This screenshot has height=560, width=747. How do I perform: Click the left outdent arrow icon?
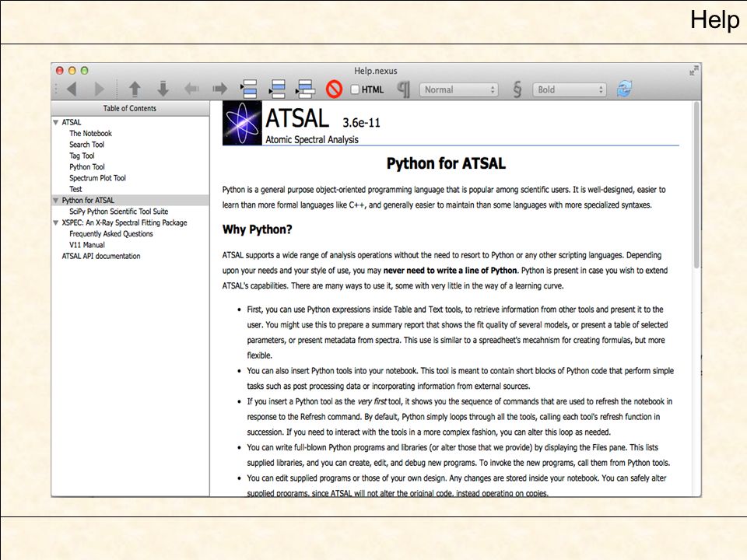tap(191, 89)
